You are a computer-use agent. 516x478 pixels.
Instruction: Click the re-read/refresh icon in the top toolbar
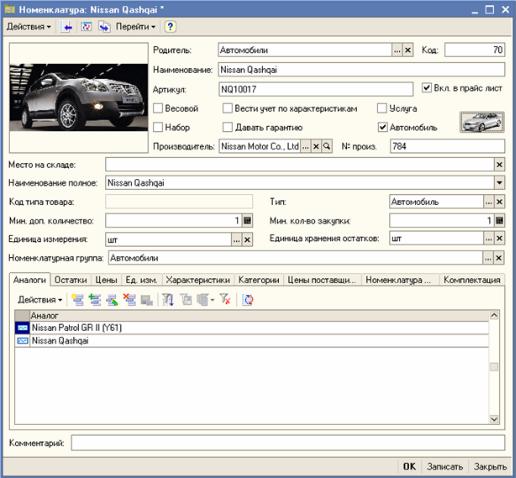[x=86, y=27]
